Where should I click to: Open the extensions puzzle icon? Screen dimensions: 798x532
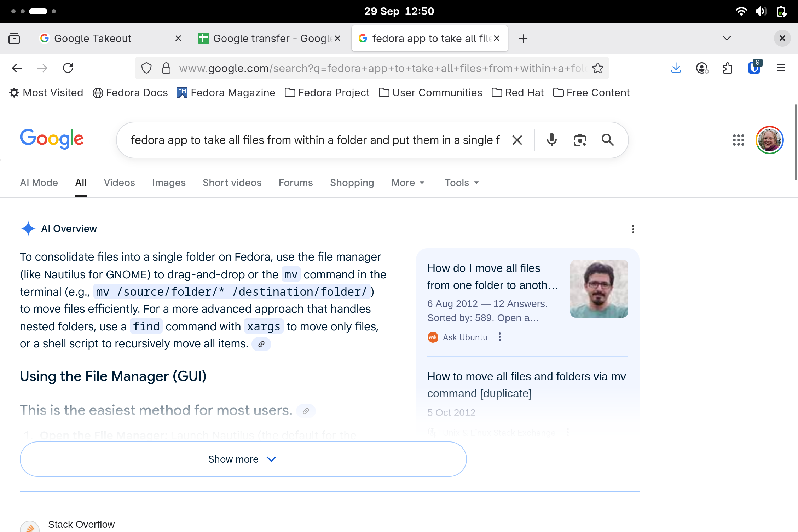727,68
